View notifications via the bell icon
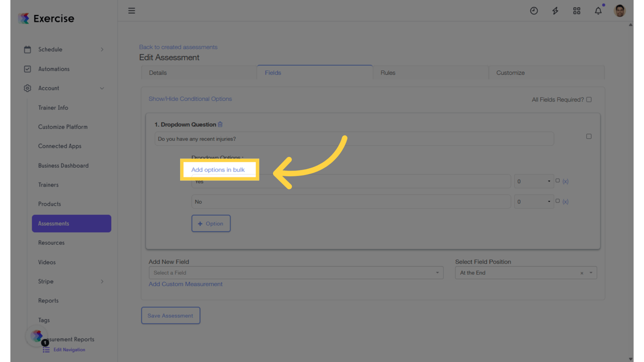 [x=598, y=10]
